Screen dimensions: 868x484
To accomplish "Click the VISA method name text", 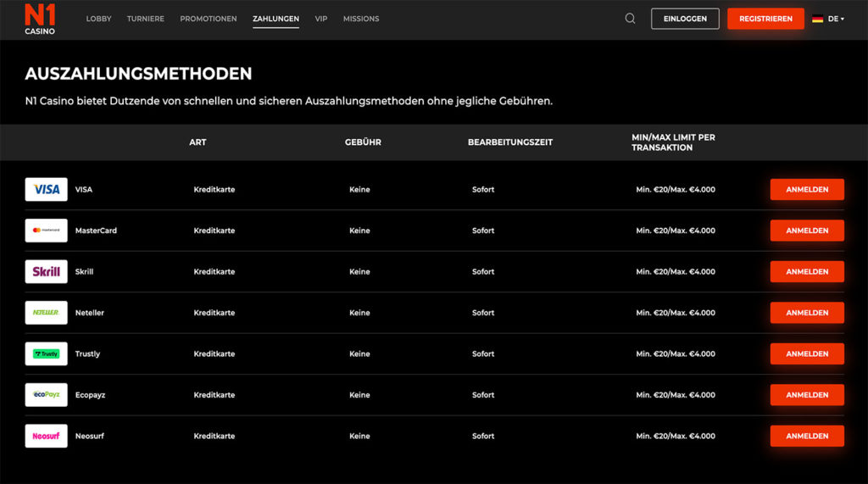I will click(x=84, y=189).
